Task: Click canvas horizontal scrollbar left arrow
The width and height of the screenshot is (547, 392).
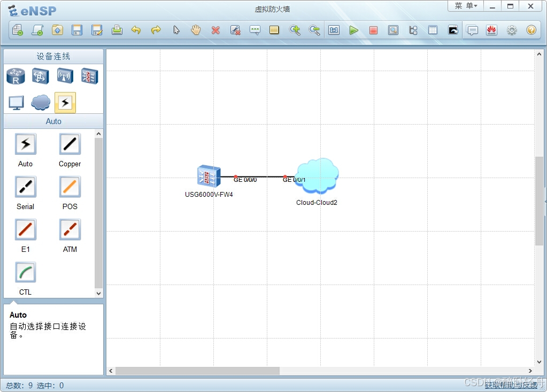Action: 111,371
